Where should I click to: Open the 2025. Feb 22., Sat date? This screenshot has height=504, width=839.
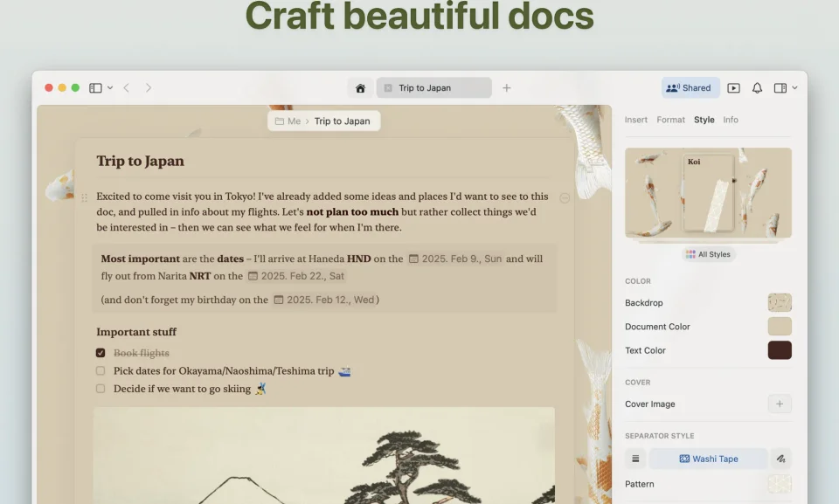coord(296,276)
